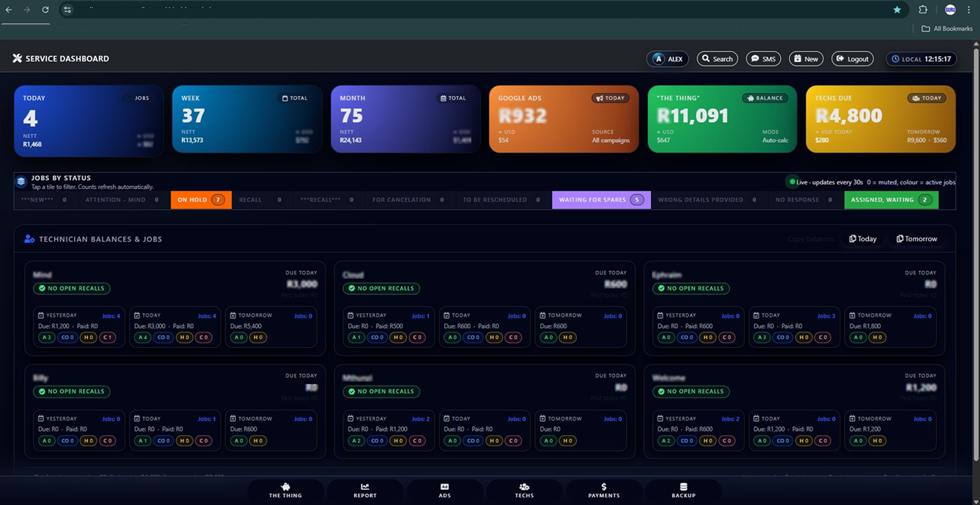This screenshot has width=980, height=505.
Task: Filter jobs by Assigned, Waiting status
Action: 891,200
